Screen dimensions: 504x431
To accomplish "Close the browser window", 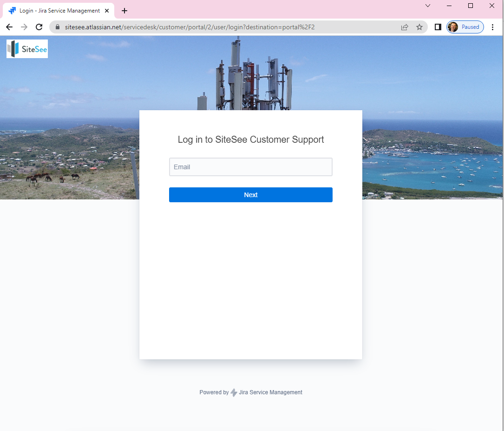I will pos(492,6).
